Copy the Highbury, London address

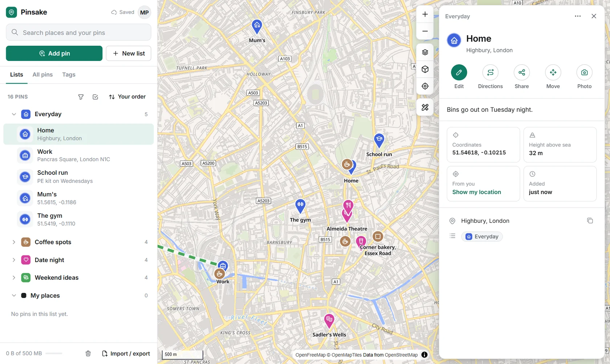click(590, 221)
